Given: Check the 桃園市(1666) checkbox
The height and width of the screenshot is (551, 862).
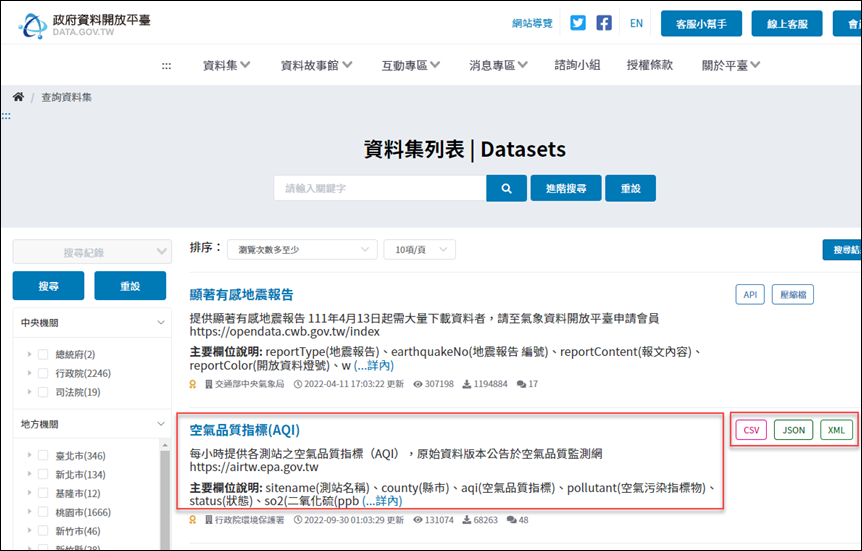Looking at the screenshot, I should (43, 512).
